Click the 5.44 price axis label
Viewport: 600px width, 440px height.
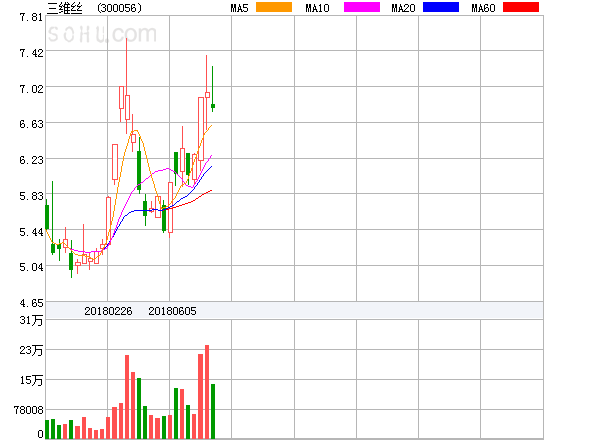[31, 232]
